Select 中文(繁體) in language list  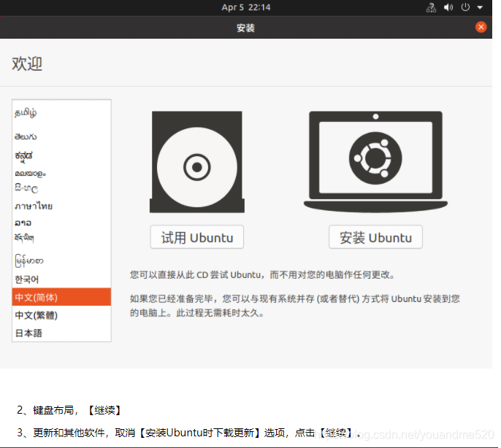(x=61, y=315)
